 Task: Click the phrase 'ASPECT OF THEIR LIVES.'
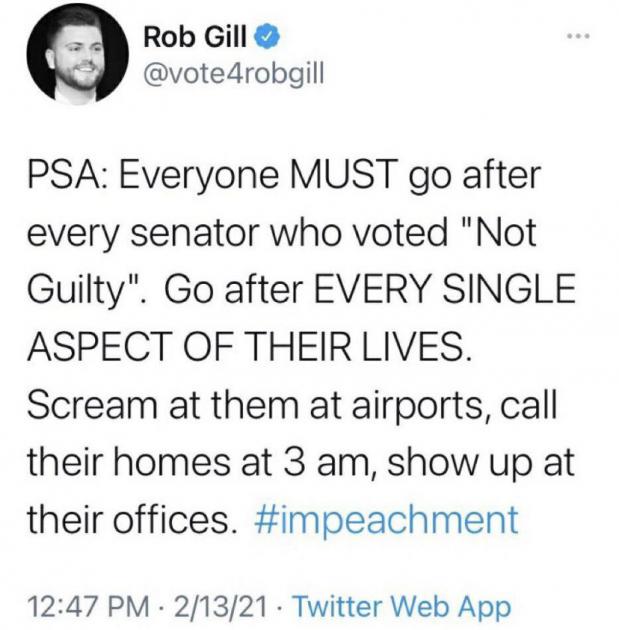point(249,347)
